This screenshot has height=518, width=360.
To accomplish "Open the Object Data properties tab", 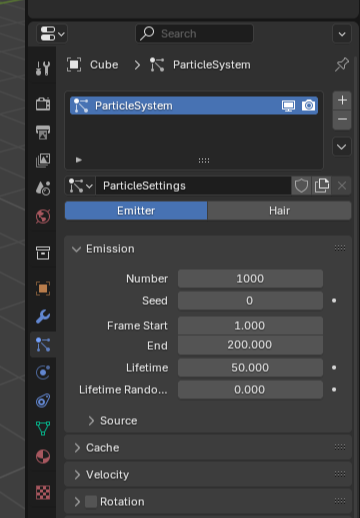I will pos(43,428).
